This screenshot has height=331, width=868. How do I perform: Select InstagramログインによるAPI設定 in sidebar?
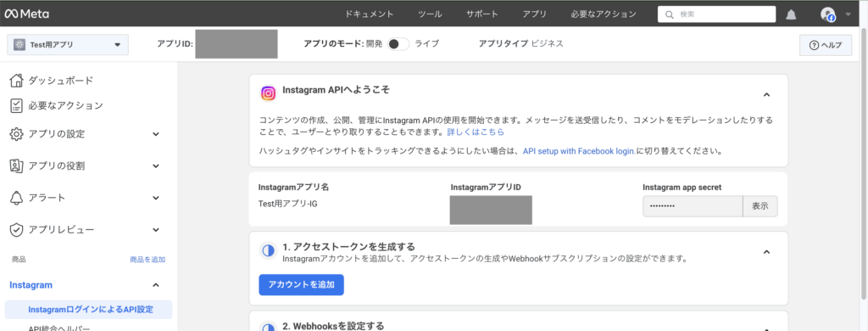88,310
